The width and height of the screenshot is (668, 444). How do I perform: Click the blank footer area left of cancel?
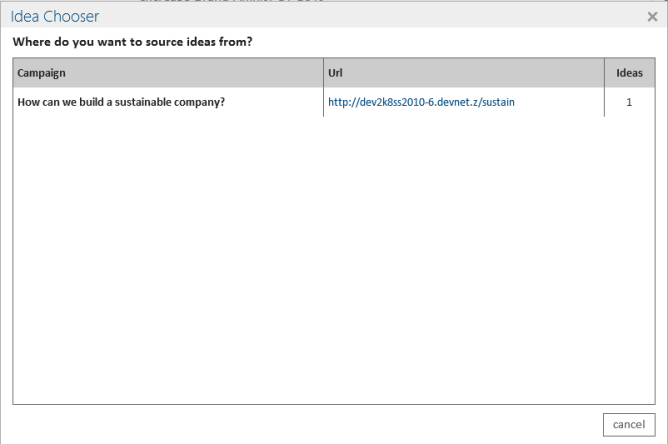[x=300, y=424]
